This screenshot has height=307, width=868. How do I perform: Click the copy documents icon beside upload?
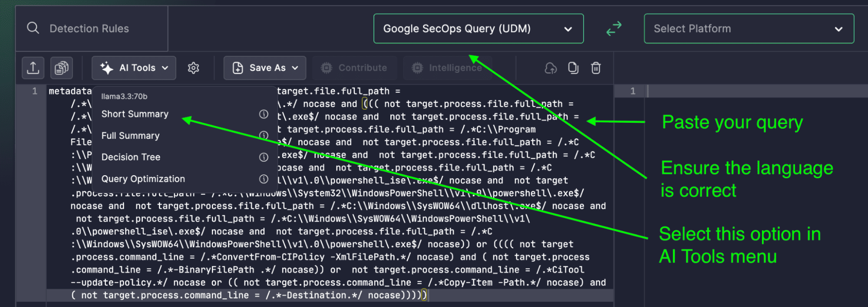coord(61,68)
